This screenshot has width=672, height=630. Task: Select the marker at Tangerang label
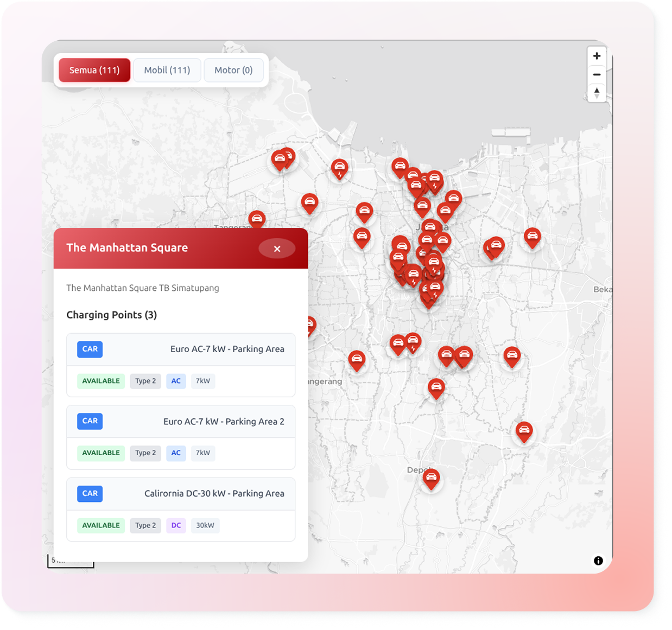257,219
